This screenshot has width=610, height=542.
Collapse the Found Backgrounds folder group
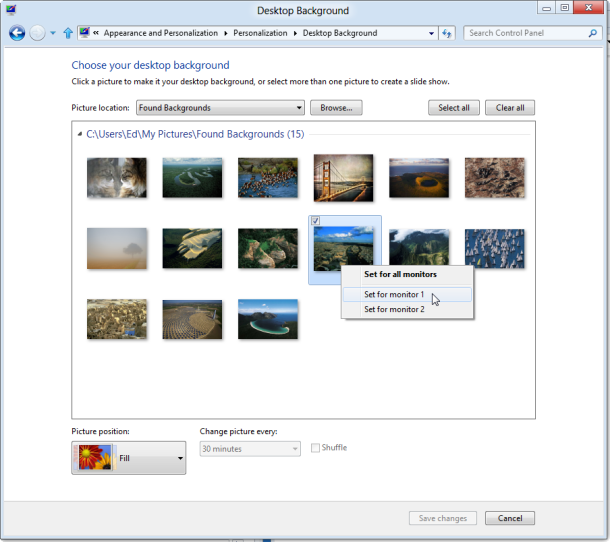point(80,134)
